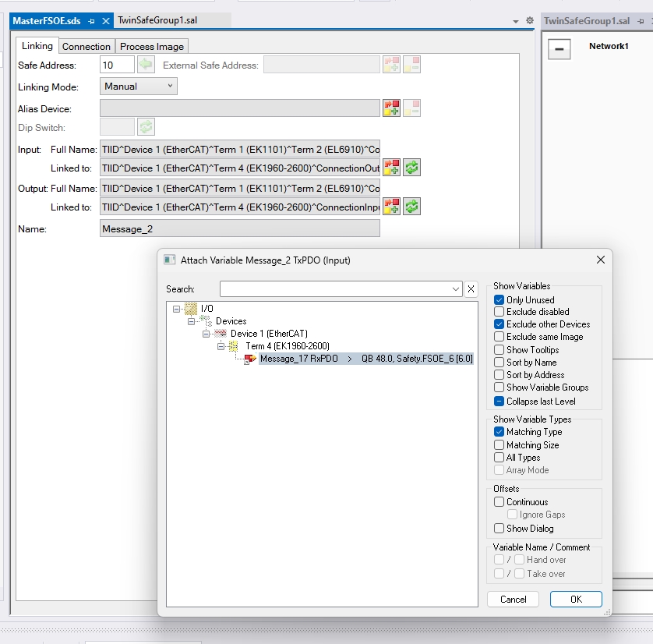Open the Process Image tab
Screen dimensions: 653x644
[152, 47]
